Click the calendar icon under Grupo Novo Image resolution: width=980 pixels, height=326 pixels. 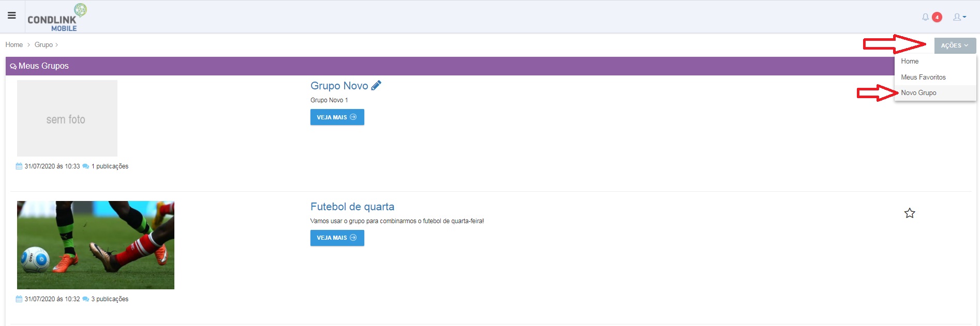(19, 166)
